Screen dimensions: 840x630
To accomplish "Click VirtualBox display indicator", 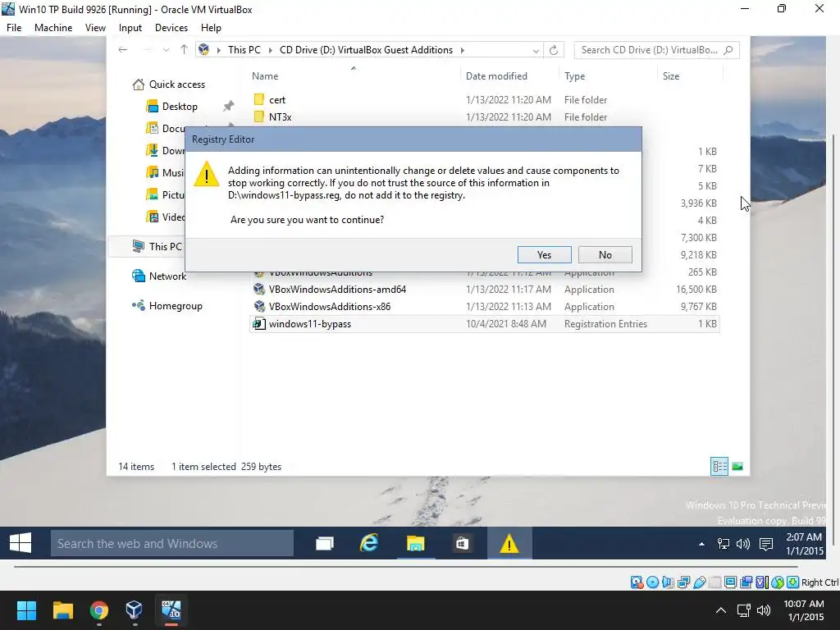I will [730, 582].
